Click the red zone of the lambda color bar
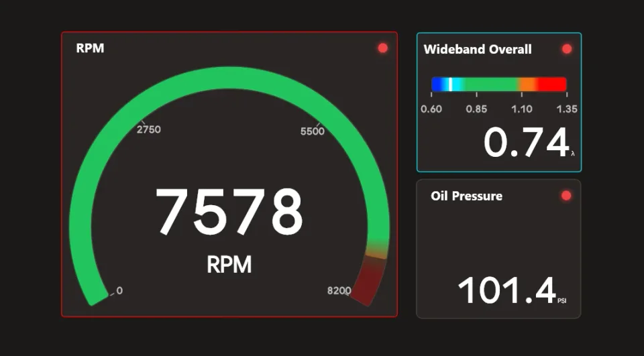Screen dimensions: 644x356 [552, 84]
